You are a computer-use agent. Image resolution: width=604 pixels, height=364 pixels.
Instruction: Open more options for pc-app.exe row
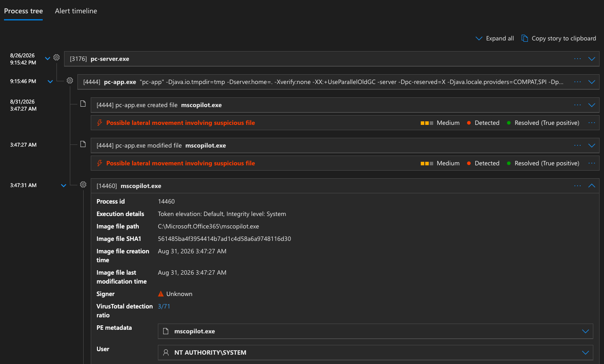point(577,82)
